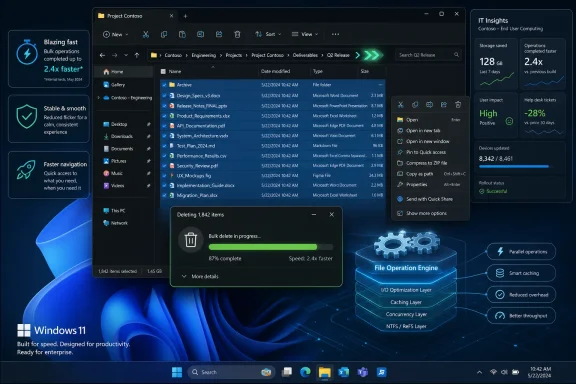Click the bulk delete green progress bar
The image size is (576, 384).
(x=271, y=247)
